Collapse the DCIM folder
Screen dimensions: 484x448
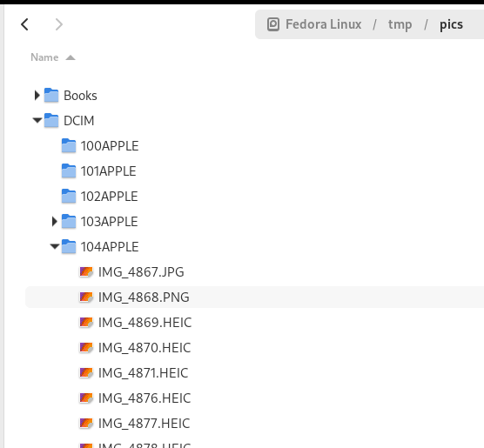pos(37,120)
